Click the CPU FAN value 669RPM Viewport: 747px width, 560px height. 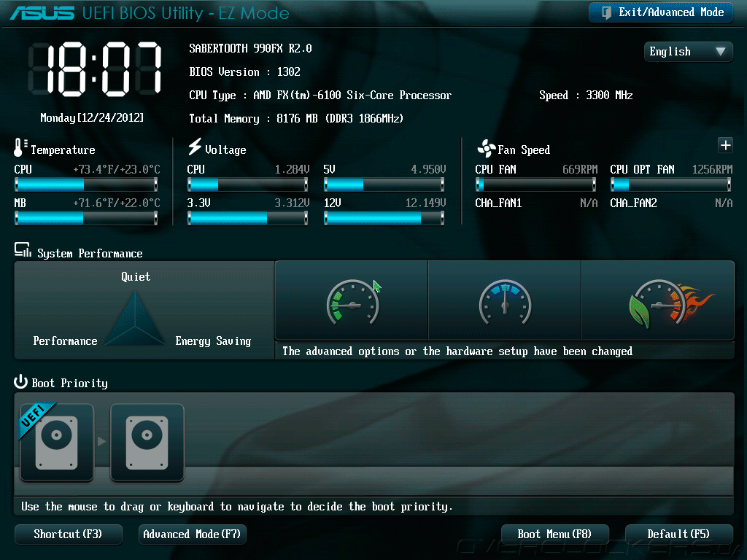[580, 169]
